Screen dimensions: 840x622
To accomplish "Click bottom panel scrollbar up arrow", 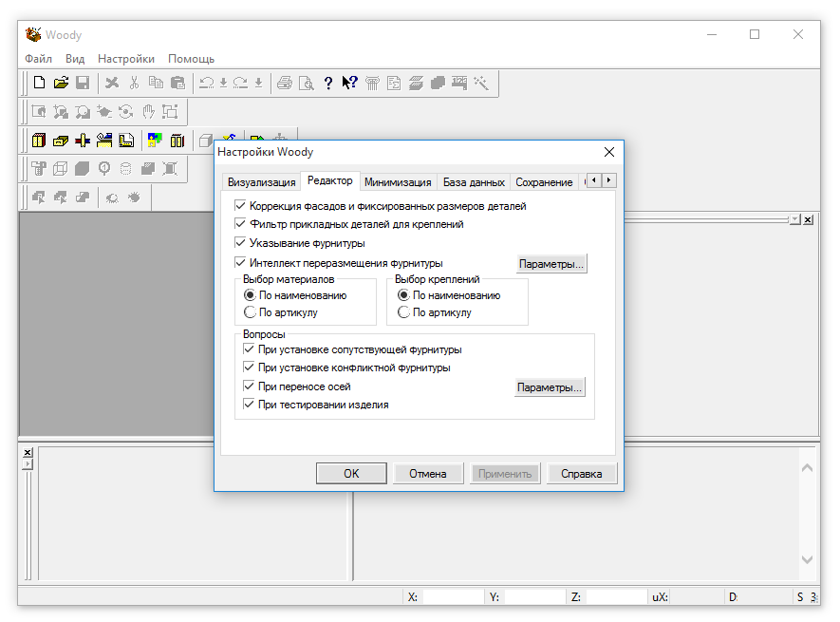I will tap(807, 468).
